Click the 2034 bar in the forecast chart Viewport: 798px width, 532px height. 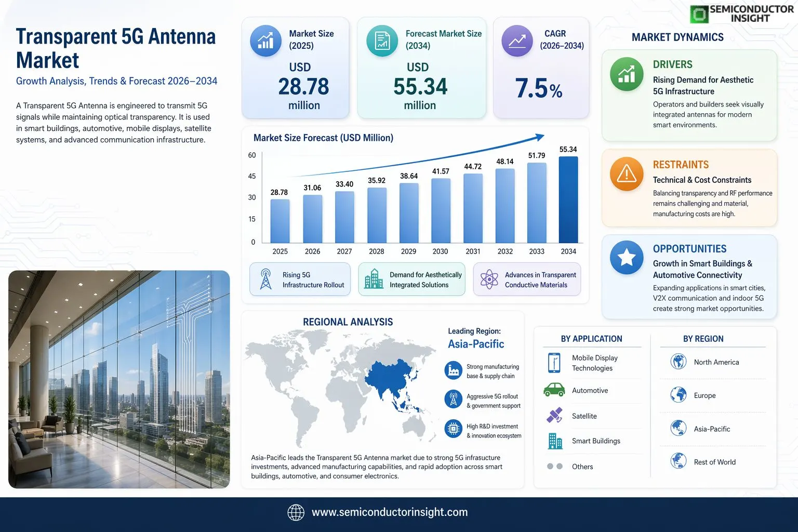568,199
